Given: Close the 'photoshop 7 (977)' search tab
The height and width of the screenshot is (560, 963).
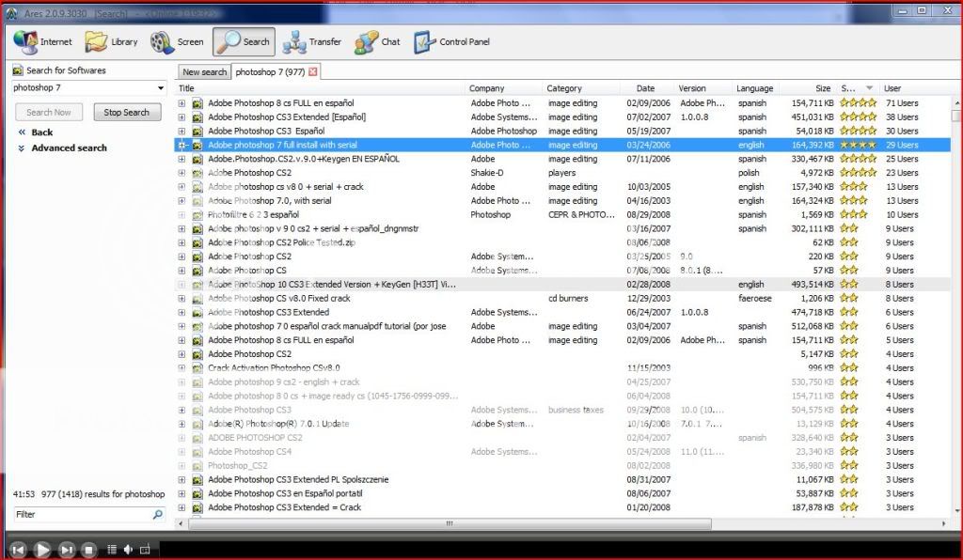Looking at the screenshot, I should click(313, 71).
